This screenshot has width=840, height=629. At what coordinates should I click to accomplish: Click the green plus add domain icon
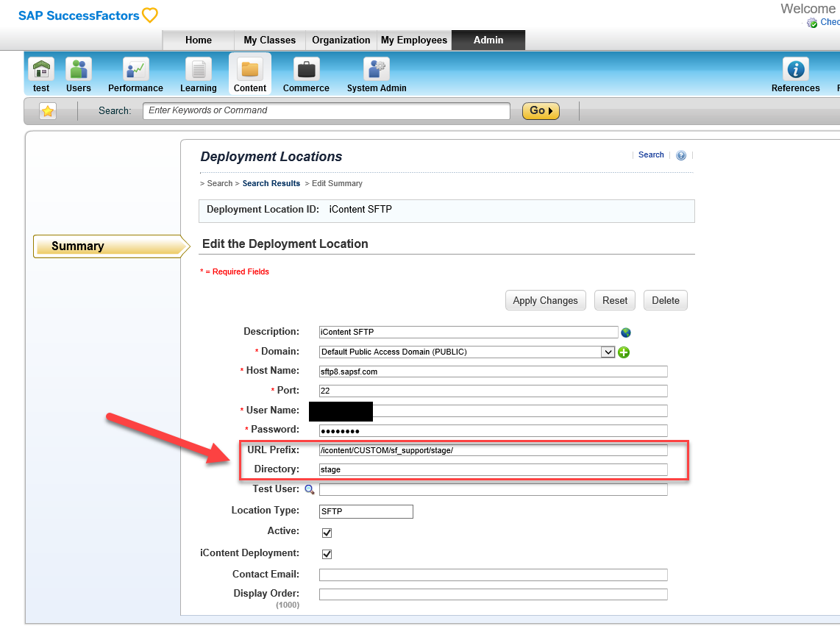tap(624, 352)
